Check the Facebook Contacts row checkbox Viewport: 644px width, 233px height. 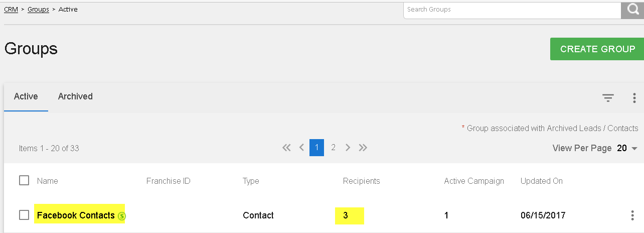[x=24, y=215]
